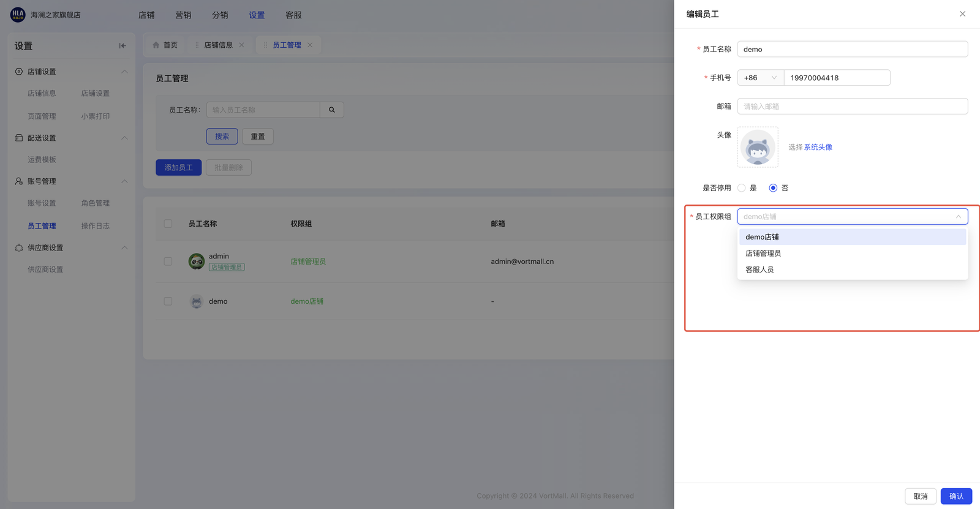Check the select-all checkbox in the table header
The image size is (980, 509).
click(168, 224)
